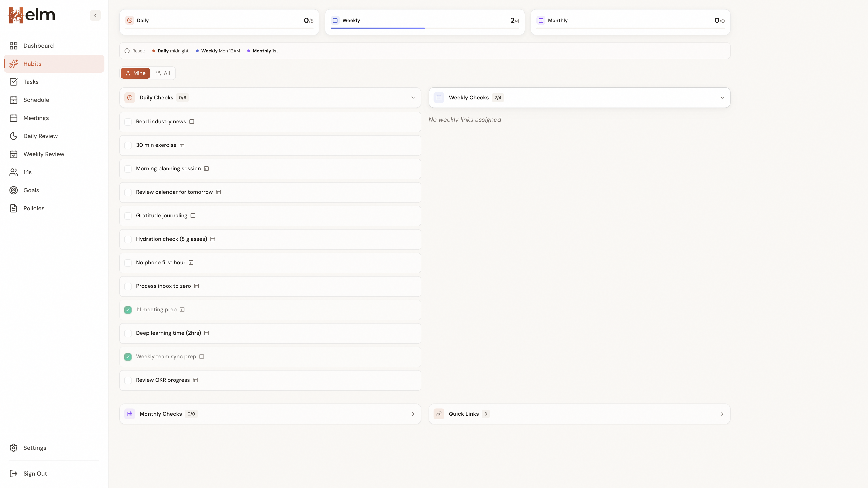Tick the Process inbox to zero checkbox
The image size is (868, 488).
coord(128,286)
